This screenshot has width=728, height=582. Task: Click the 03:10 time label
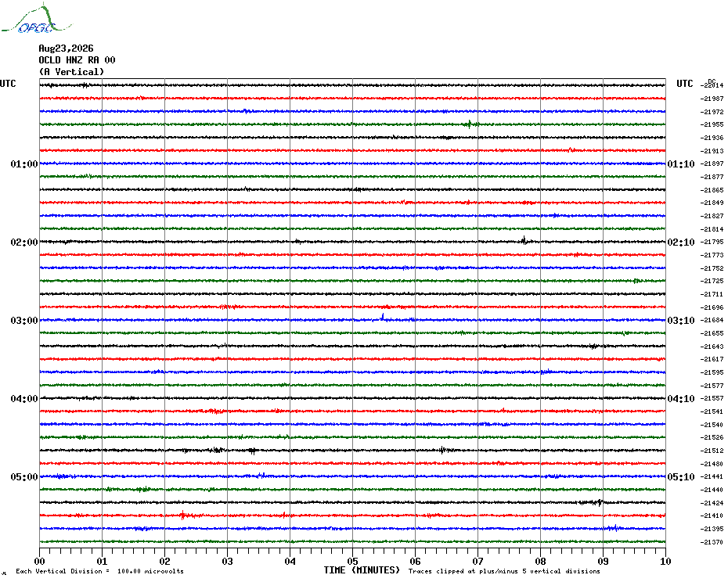tap(681, 321)
